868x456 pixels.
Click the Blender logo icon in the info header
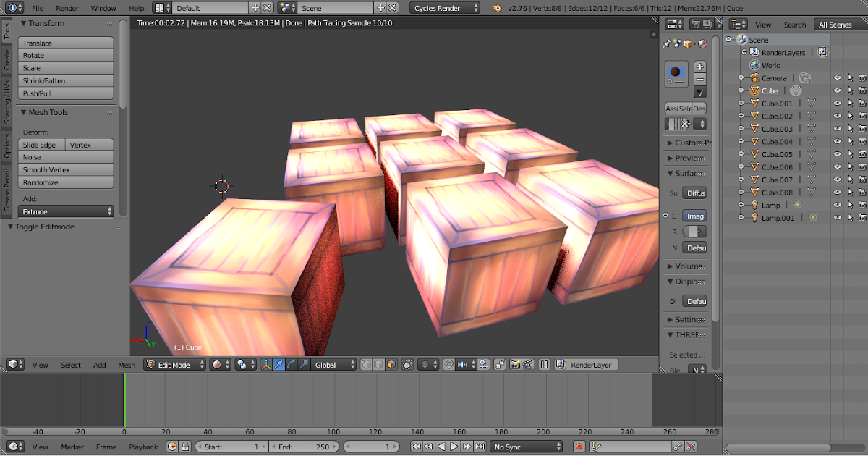tap(496, 7)
